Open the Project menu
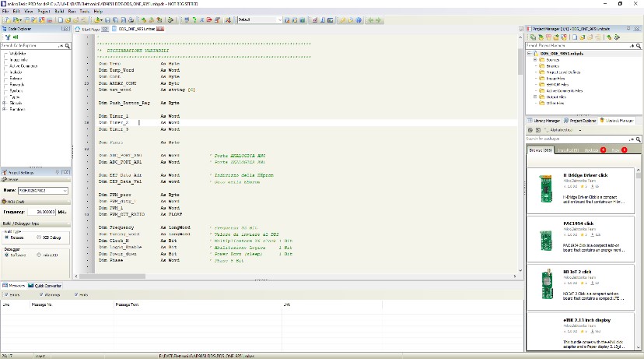 44,11
